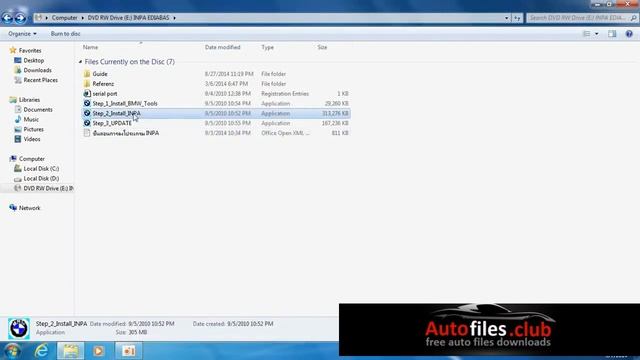Sort files by Date modified column

(x=222, y=47)
